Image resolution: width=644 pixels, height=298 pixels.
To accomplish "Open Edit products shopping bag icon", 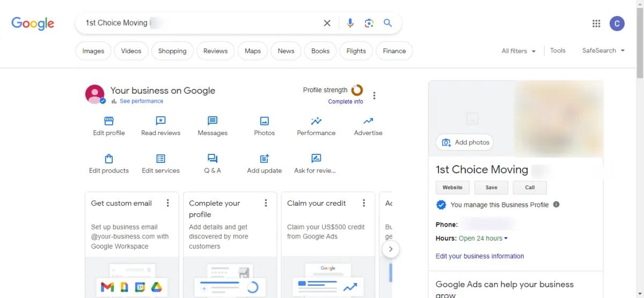I will coord(109,159).
